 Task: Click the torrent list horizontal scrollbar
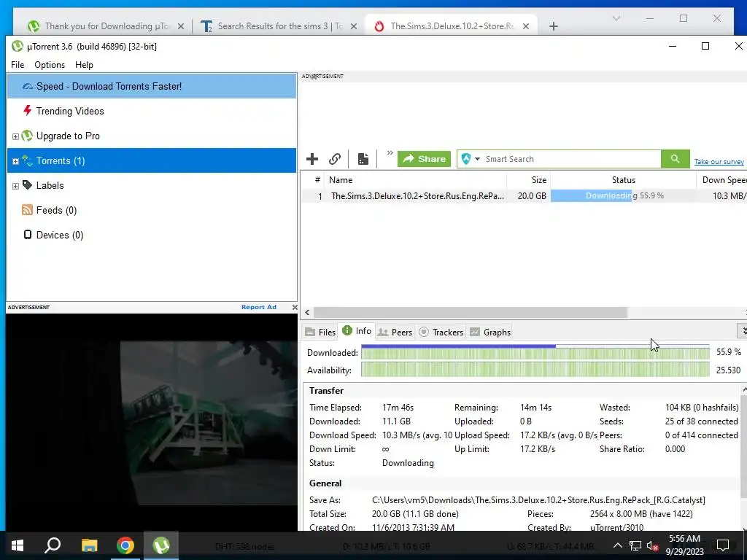pyautogui.click(x=471, y=313)
